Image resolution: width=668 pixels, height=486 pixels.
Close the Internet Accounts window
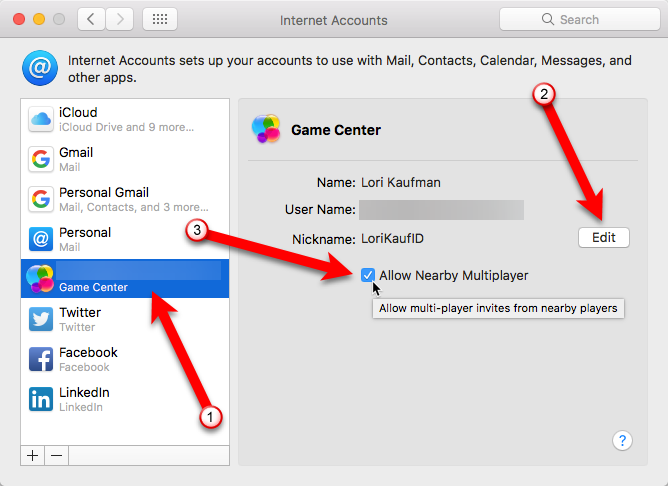(19, 19)
